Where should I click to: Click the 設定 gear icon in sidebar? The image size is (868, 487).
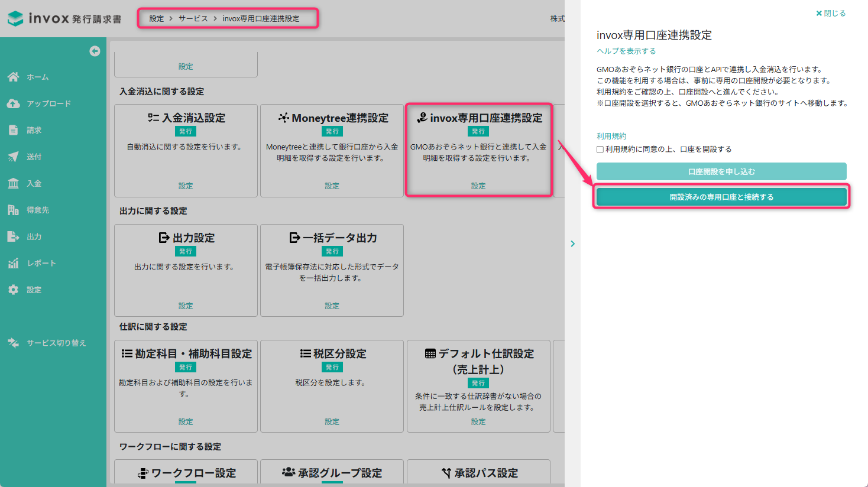click(x=13, y=290)
